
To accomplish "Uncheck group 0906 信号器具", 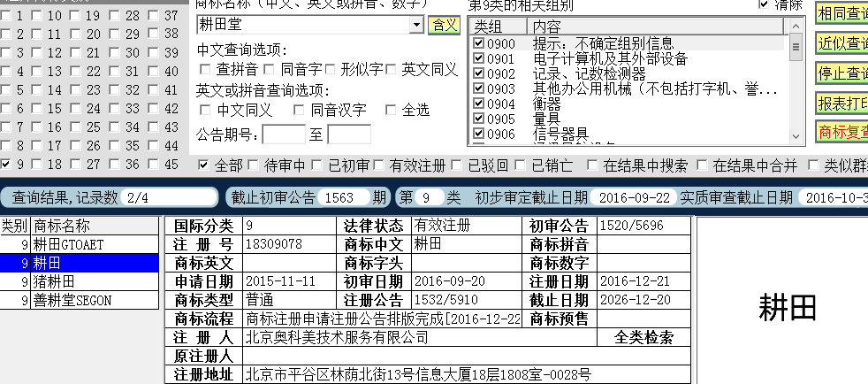I will click(479, 134).
